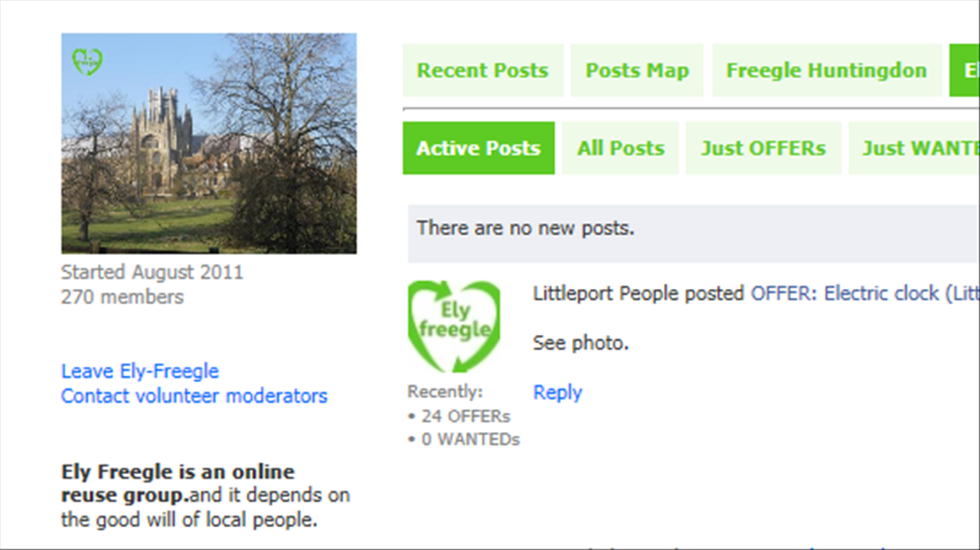Open the Ely cathedral group photo

(209, 143)
